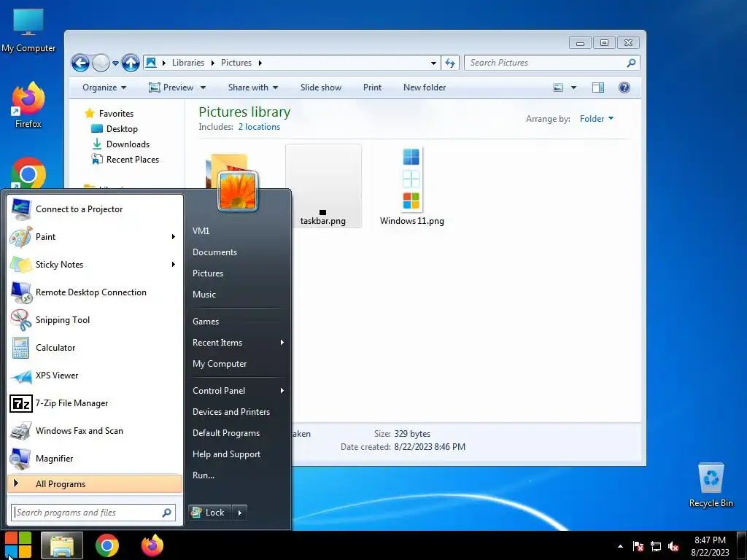Image resolution: width=747 pixels, height=560 pixels.
Task: Open Connect to a Projector icon
Action: click(21, 209)
